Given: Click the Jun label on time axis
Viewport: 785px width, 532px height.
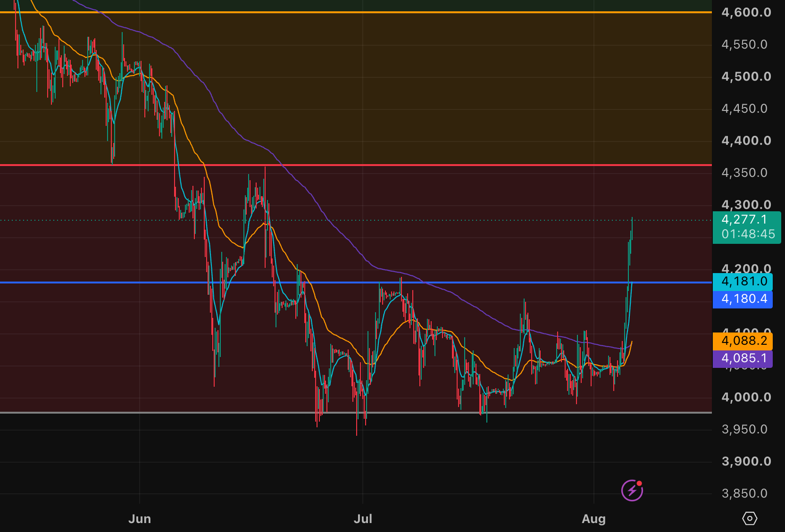Looking at the screenshot, I should 140,519.
